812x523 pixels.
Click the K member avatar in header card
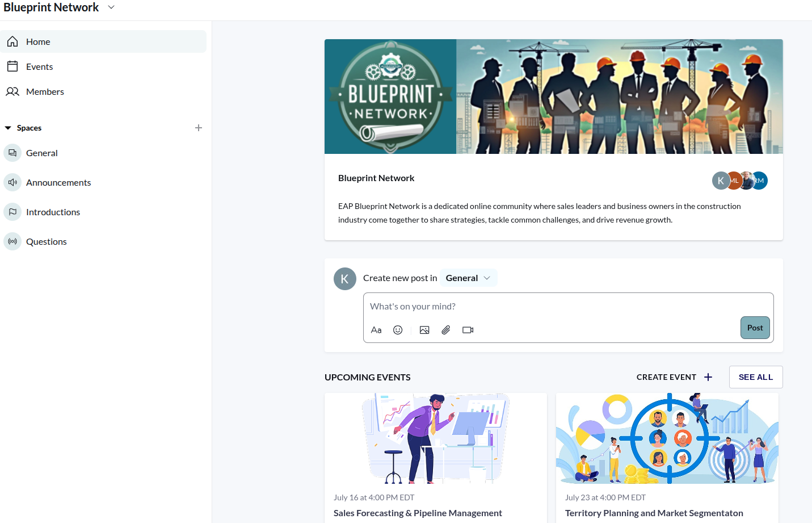[x=721, y=181]
